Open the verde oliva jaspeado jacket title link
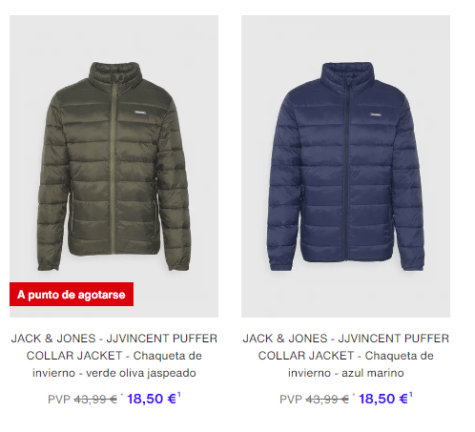475x432 pixels. pyautogui.click(x=114, y=356)
